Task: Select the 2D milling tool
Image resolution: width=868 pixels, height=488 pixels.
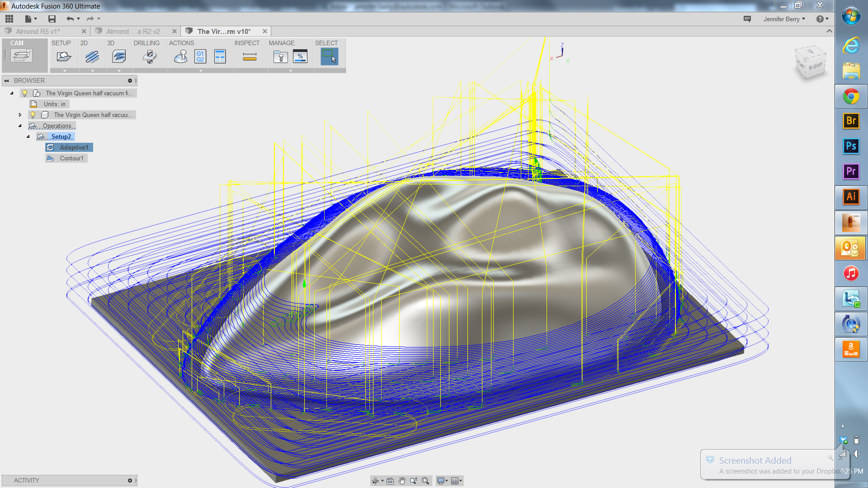Action: coord(91,56)
